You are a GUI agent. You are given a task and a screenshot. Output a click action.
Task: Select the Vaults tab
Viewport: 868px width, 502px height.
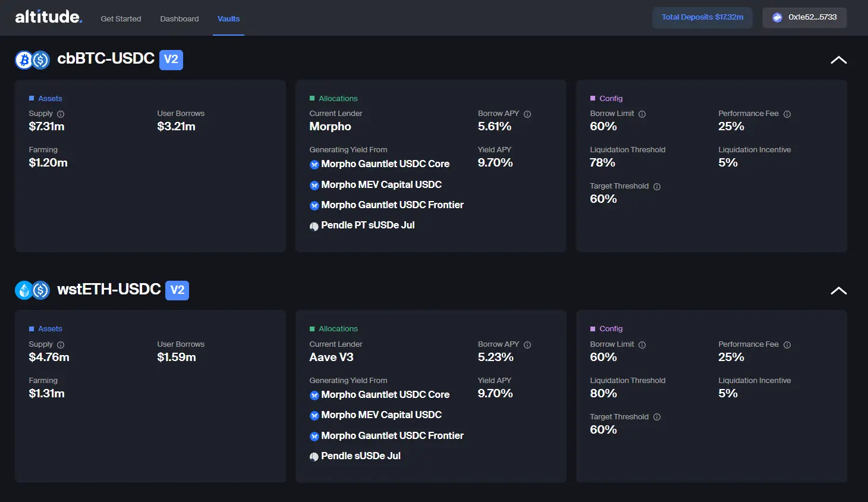[x=228, y=18]
